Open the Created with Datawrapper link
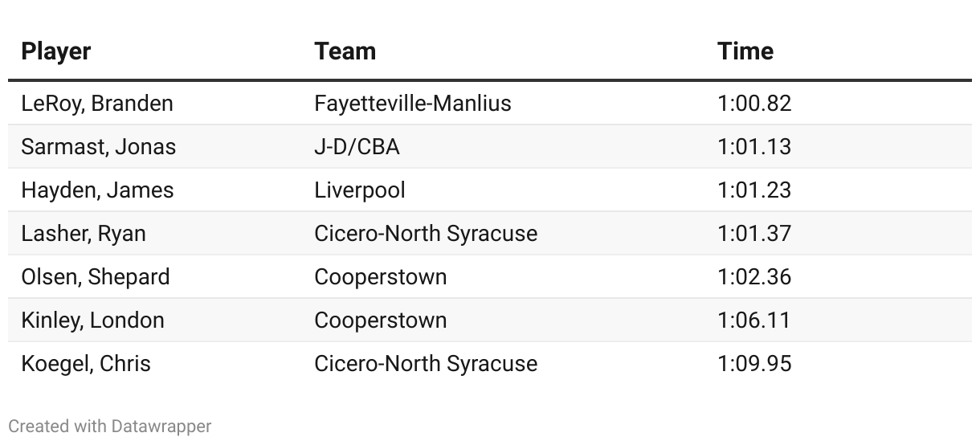 pyautogui.click(x=110, y=426)
